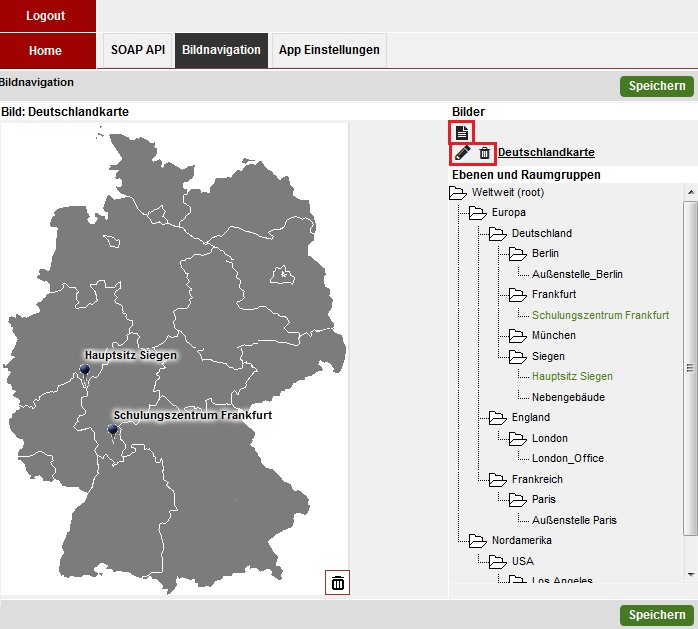Select London_Office in the tree
Screen dimensions: 698x629
coord(568,459)
